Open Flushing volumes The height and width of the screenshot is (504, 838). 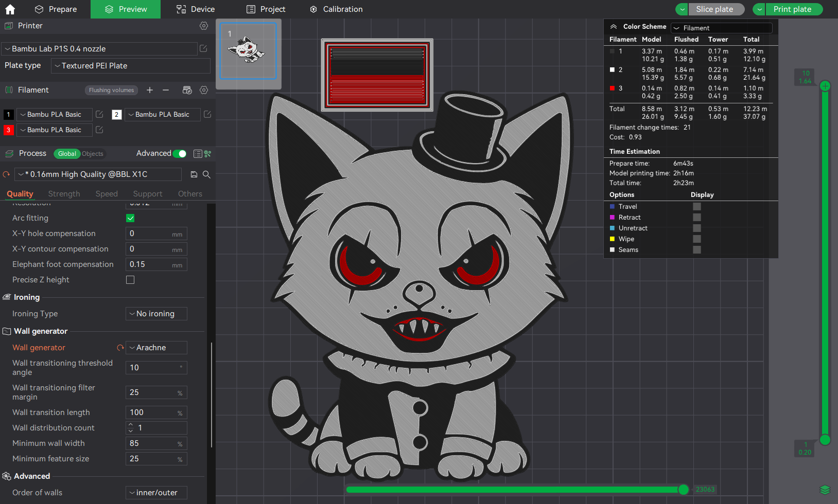click(111, 90)
